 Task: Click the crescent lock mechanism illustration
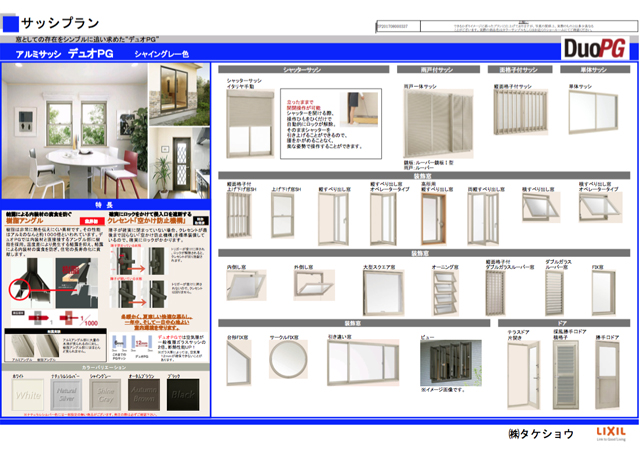tap(141, 276)
